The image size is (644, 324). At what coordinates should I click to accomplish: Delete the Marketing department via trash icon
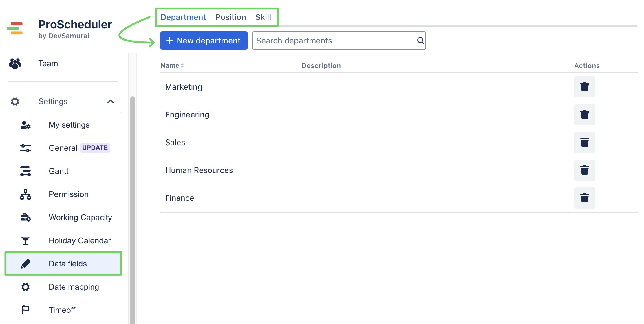click(x=584, y=87)
